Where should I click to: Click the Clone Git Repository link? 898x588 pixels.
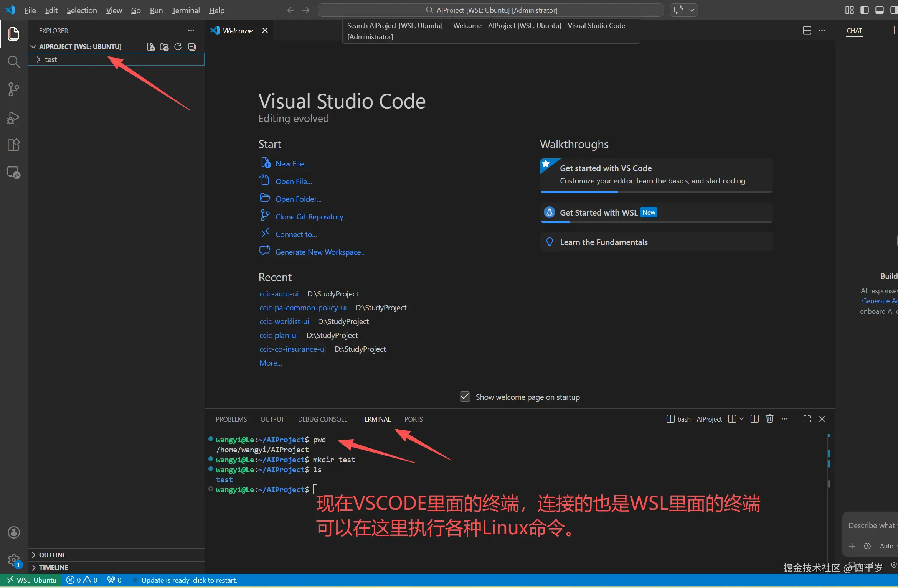(311, 217)
